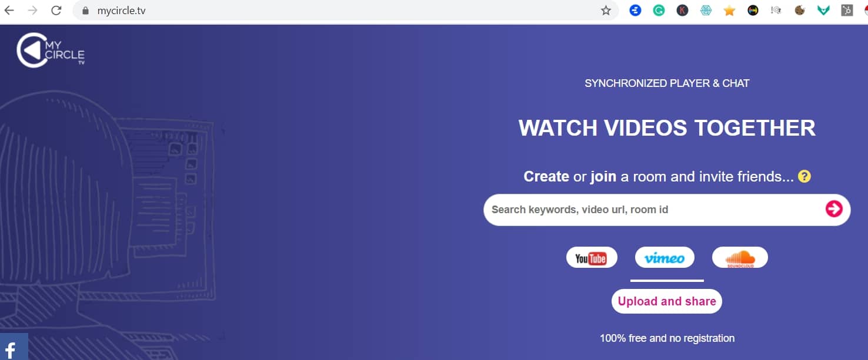
Task: Select SoundCloud as the source
Action: pyautogui.click(x=740, y=257)
